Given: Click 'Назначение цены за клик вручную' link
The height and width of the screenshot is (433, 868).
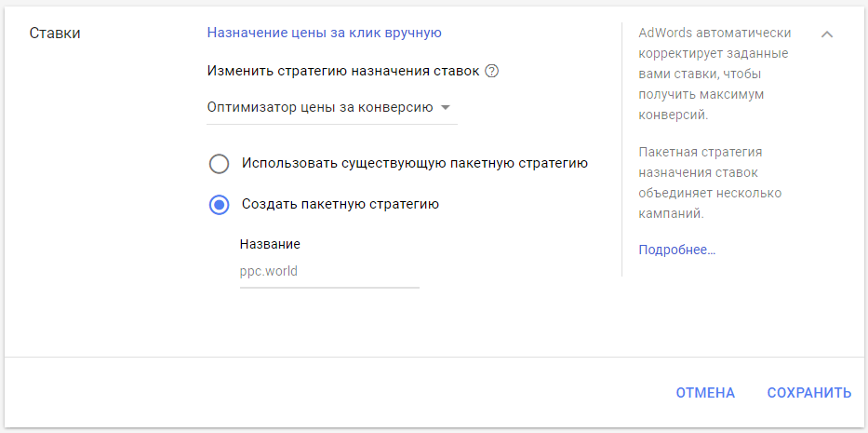Looking at the screenshot, I should 324,33.
